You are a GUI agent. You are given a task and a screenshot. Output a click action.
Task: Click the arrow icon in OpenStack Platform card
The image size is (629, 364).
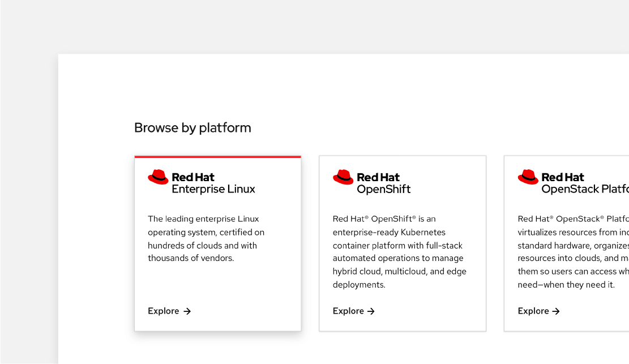pyautogui.click(x=556, y=311)
